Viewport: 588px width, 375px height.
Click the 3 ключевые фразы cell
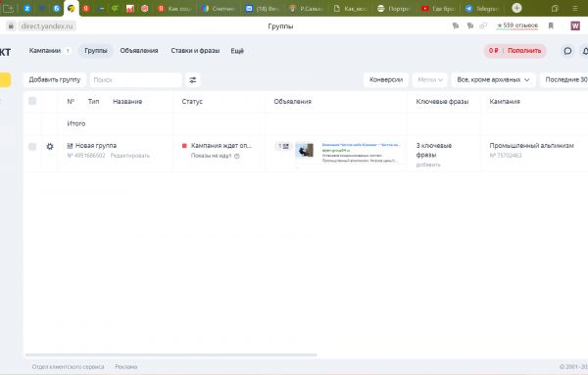(434, 150)
